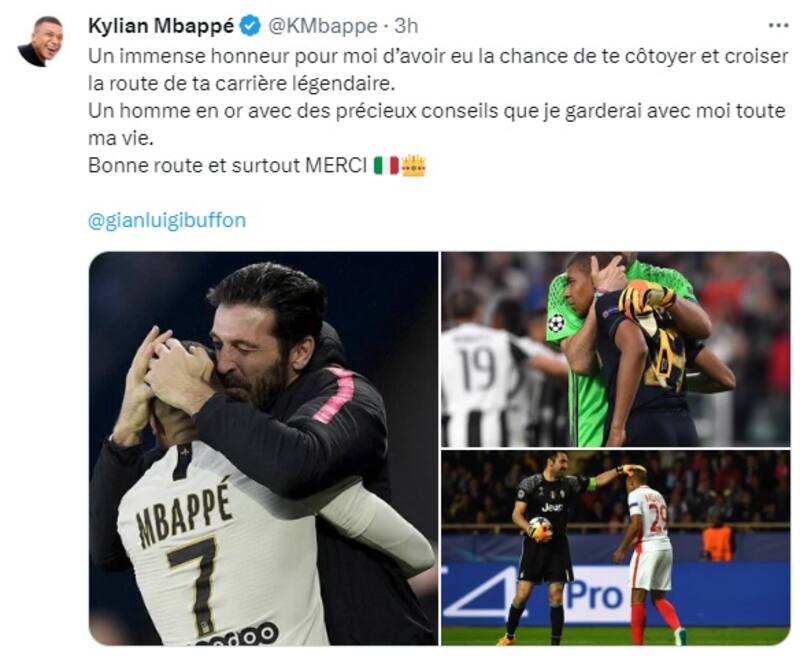This screenshot has height=662, width=800.
Task: Open the Kylian Mbappé display name
Action: point(161,26)
